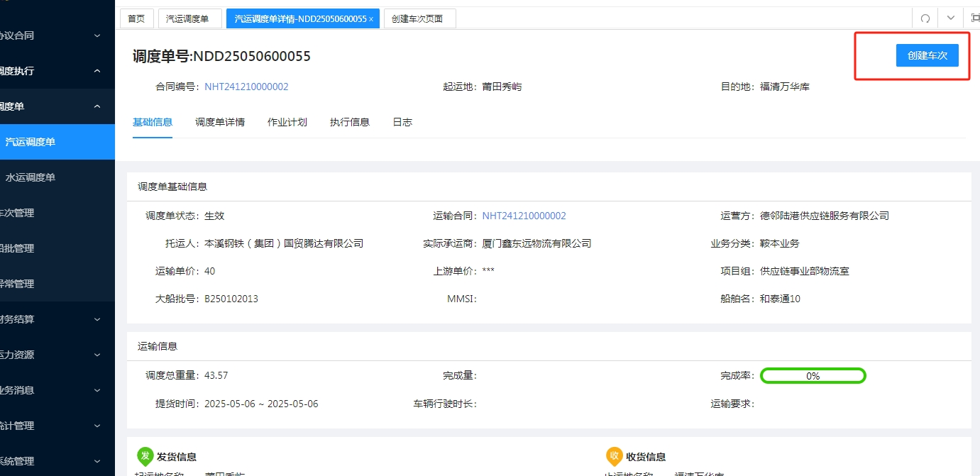Click the 托运人 value 本溪钢铁（集团）国贸腾达有限公司
Viewport: 980px width, 476px height.
(x=284, y=244)
